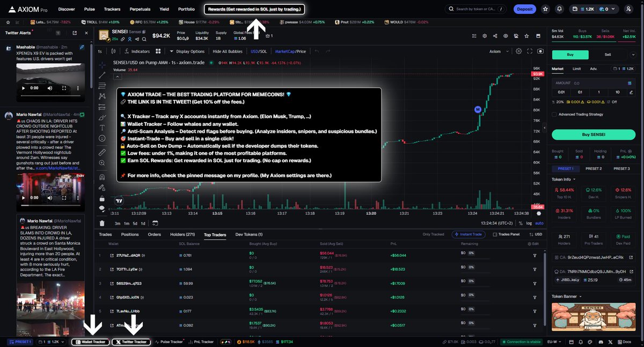Toggle the auto scale on the chart

[x=539, y=223]
